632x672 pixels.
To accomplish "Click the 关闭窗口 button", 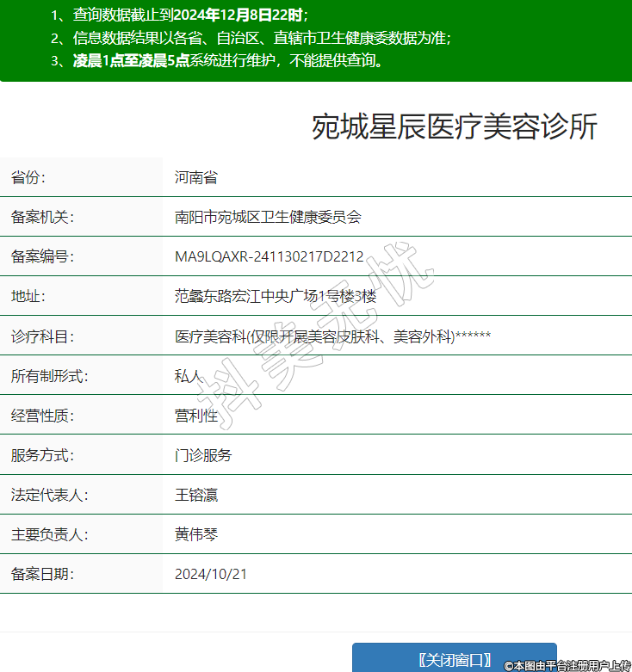I will [x=454, y=659].
